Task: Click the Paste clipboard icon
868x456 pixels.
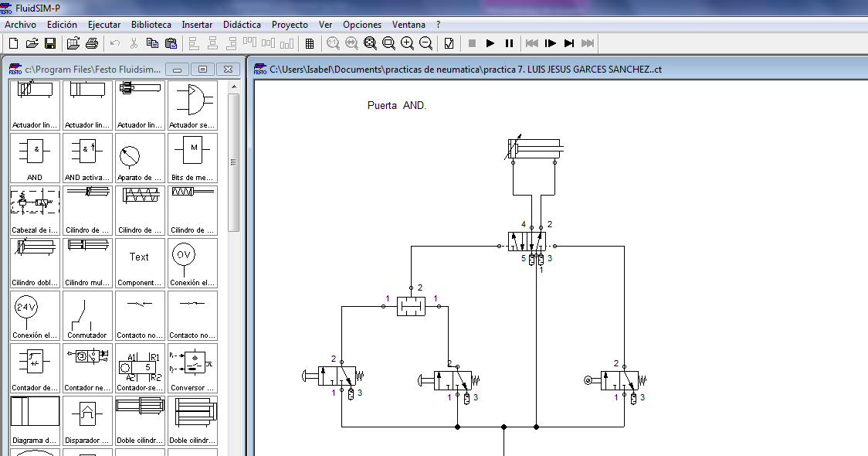Action: pos(171,43)
